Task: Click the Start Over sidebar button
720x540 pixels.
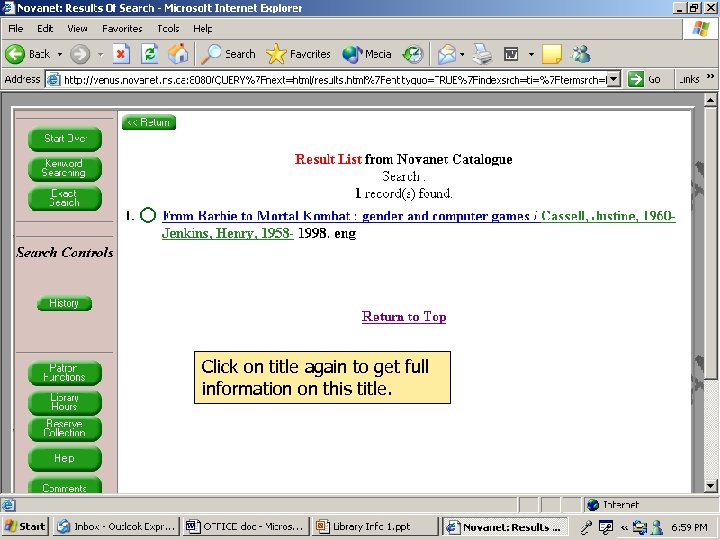Action: pos(65,139)
